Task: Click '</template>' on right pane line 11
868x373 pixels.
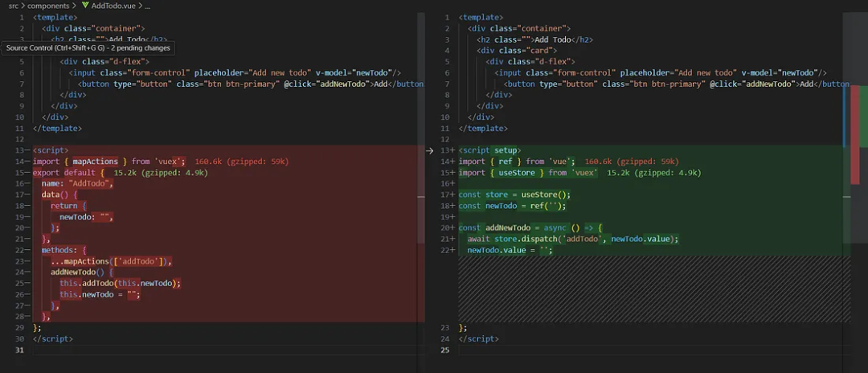Action: pos(483,128)
